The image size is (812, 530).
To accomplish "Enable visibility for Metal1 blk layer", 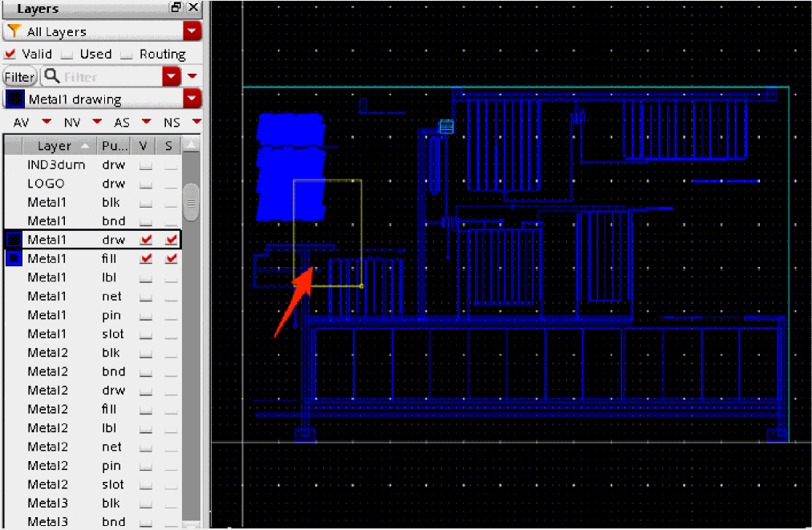I will click(x=146, y=203).
